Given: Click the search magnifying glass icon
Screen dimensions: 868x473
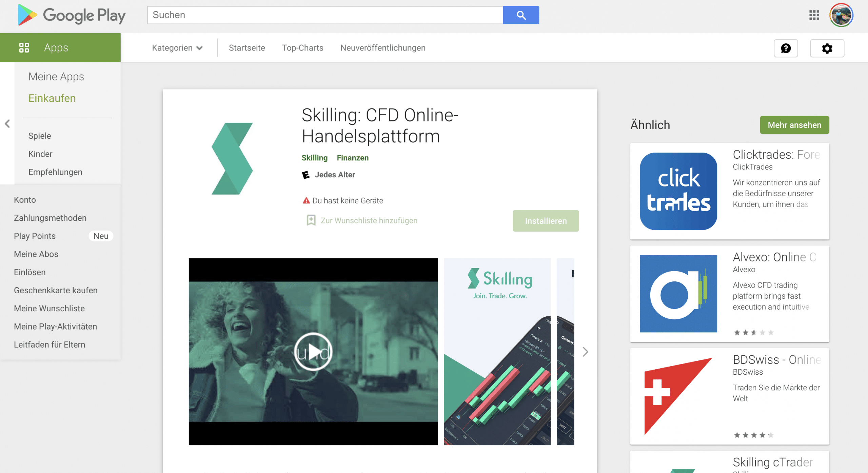Looking at the screenshot, I should (520, 15).
